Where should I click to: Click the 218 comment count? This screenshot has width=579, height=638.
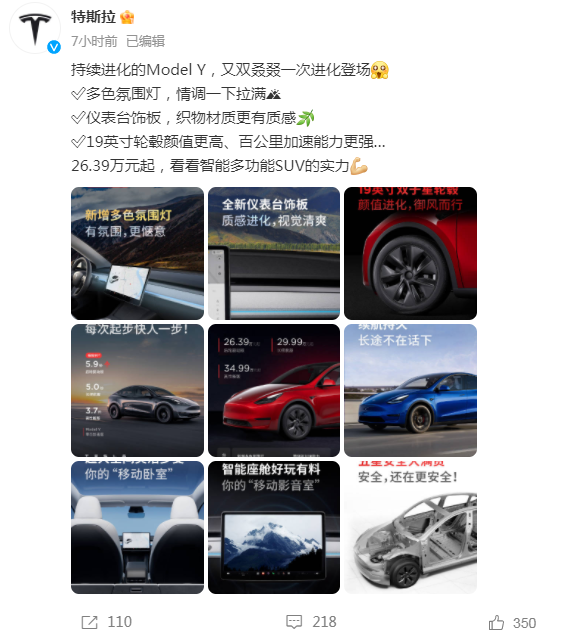click(324, 622)
